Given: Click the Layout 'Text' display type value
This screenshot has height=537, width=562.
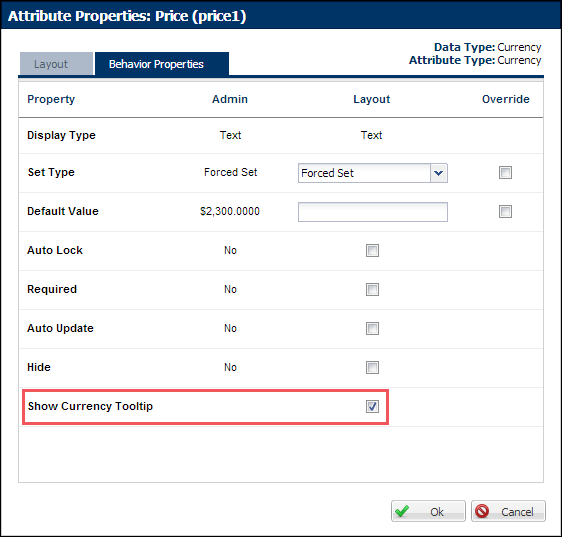Looking at the screenshot, I should point(371,135).
